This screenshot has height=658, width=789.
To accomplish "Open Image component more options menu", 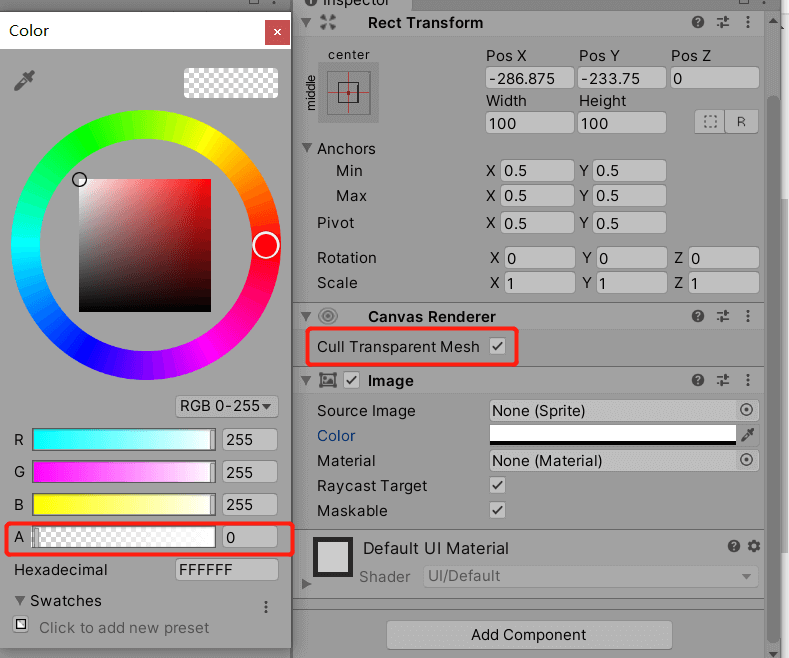I will [x=748, y=380].
